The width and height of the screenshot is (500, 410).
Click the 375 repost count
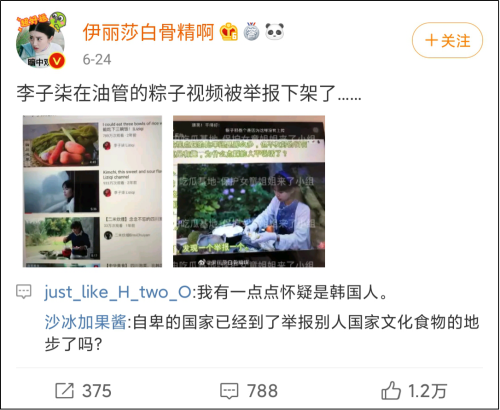[97, 391]
